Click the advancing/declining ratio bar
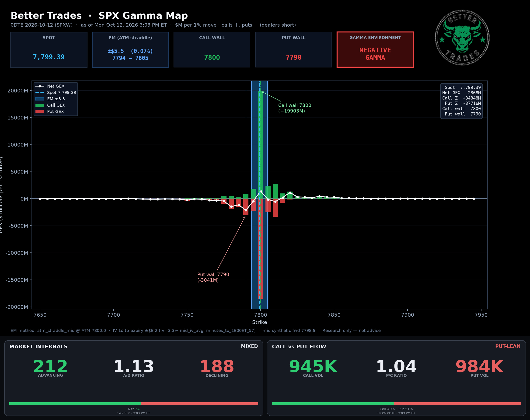 134,403
